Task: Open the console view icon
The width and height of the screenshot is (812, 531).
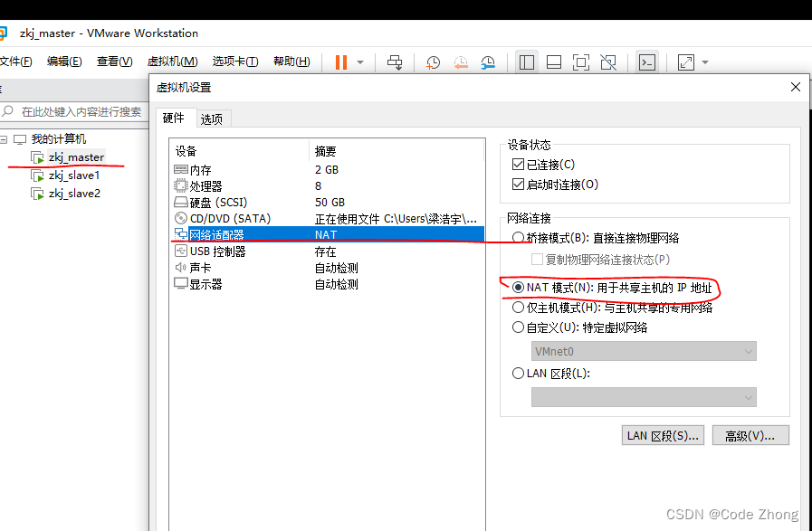Action: [x=647, y=62]
